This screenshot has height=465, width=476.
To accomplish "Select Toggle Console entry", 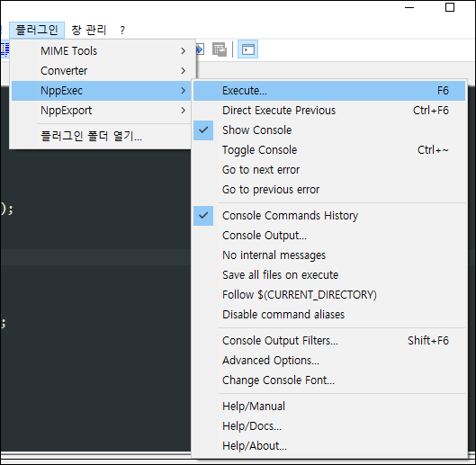I will tap(329, 150).
